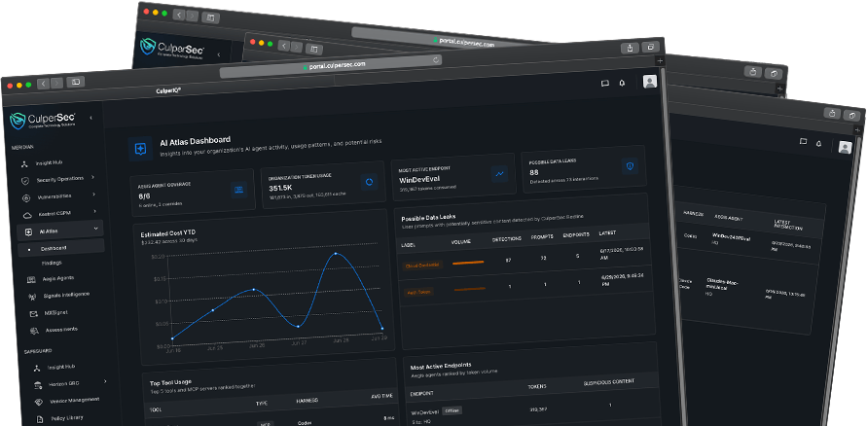
Task: Click the Auth Token label badge
Action: point(418,292)
